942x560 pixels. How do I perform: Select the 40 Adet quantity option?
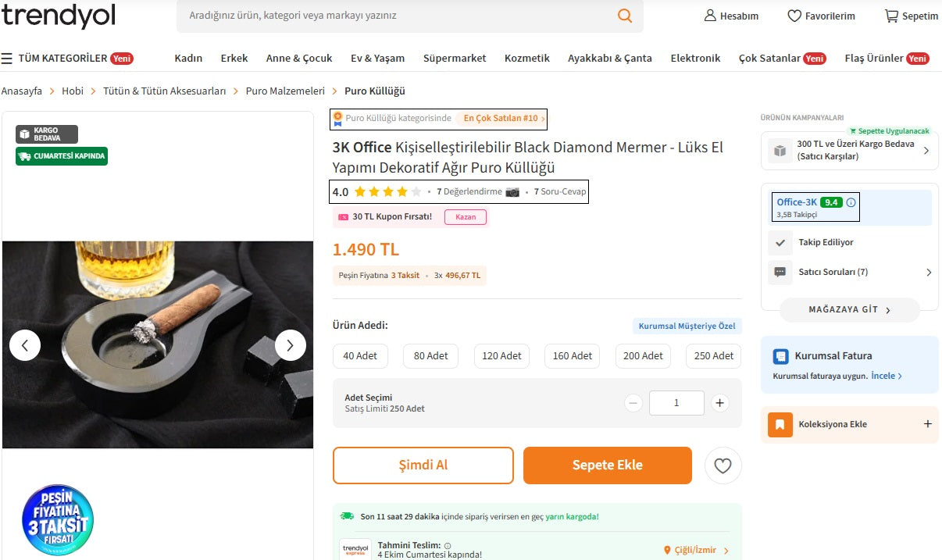[360, 355]
